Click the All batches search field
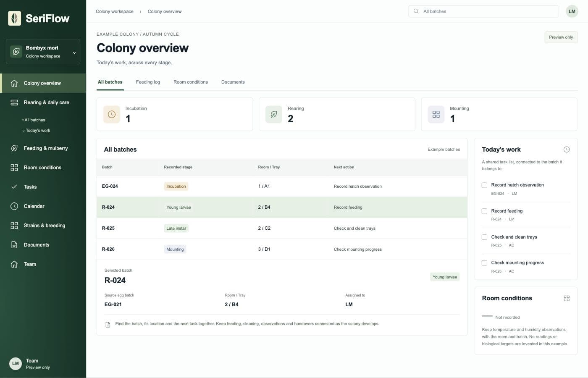The height and width of the screenshot is (378, 588). tap(483, 11)
